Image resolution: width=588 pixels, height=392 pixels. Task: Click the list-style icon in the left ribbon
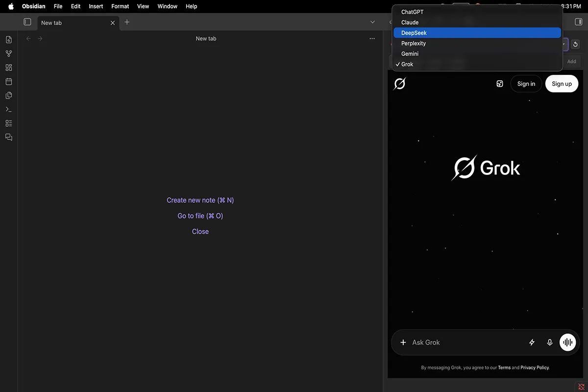(x=9, y=123)
